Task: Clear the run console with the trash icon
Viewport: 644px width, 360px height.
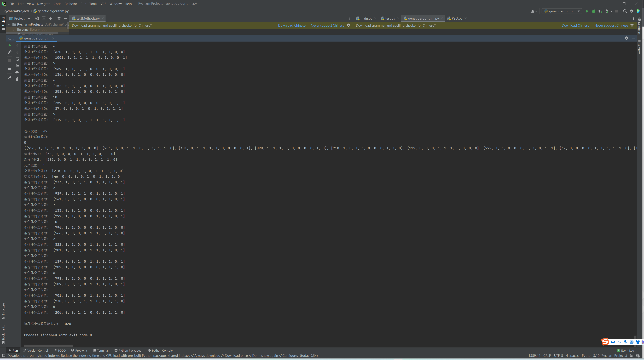Action: [x=17, y=79]
